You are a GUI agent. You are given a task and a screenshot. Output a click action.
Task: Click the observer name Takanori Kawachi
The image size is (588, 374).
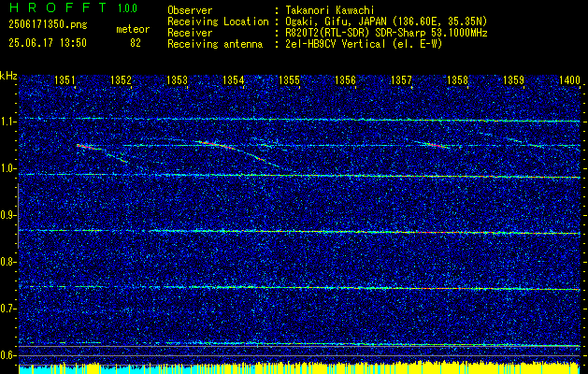coord(329,10)
